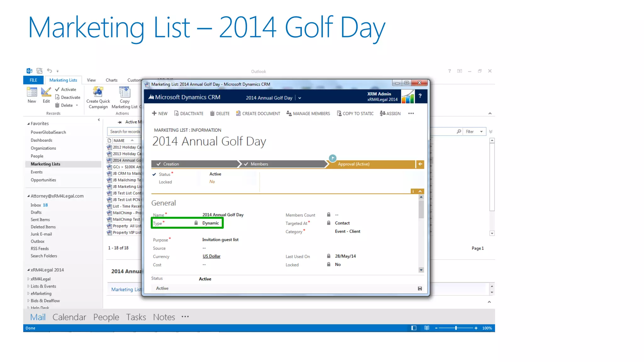Open the US Dollar currency link
The image size is (644, 362).
212,256
